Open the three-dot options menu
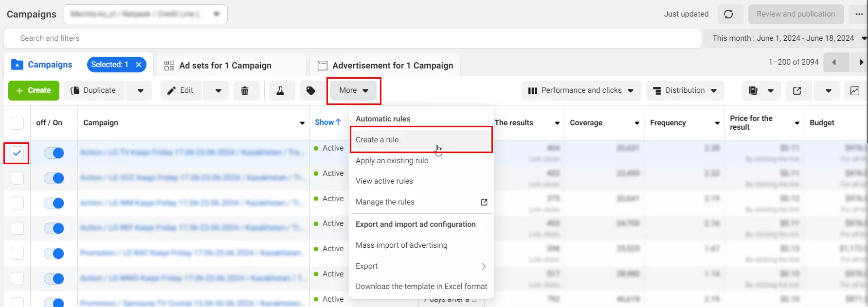Screen dimensions: 868x307 (x=859, y=14)
